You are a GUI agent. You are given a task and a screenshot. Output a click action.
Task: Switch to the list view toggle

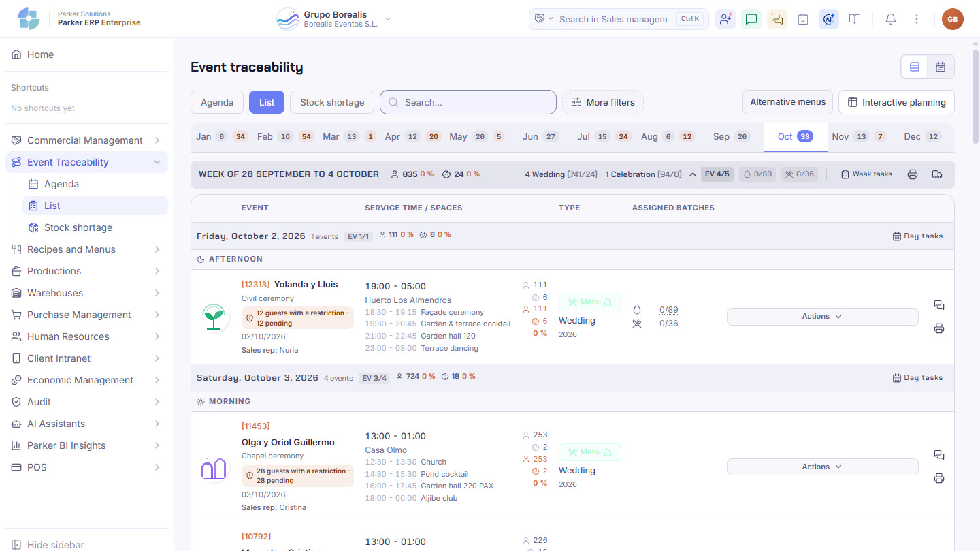[915, 67]
